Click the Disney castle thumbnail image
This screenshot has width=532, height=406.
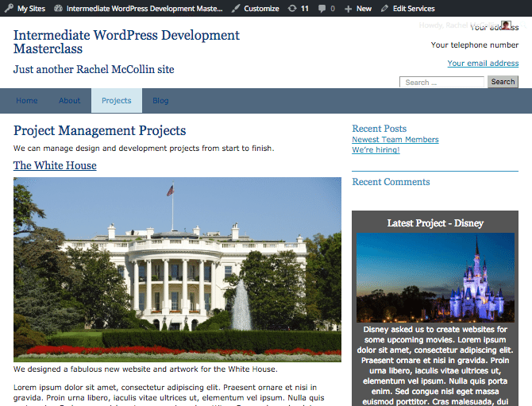[435, 277]
